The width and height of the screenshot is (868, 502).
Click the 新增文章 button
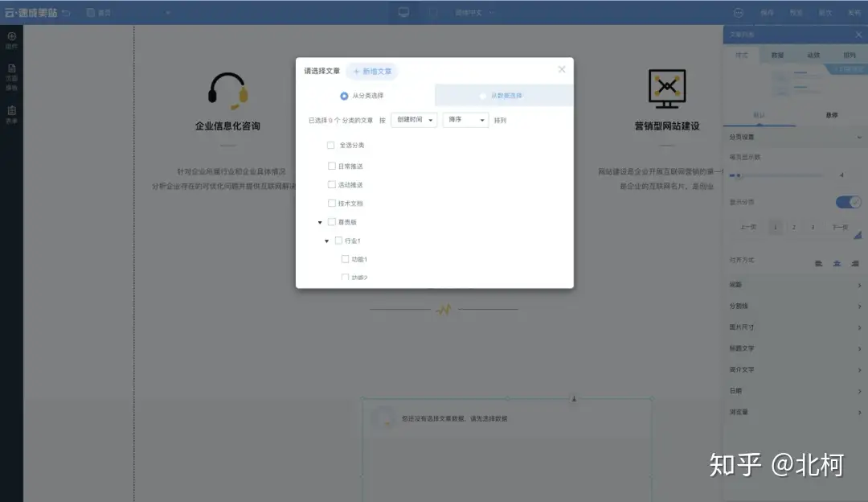tap(372, 72)
